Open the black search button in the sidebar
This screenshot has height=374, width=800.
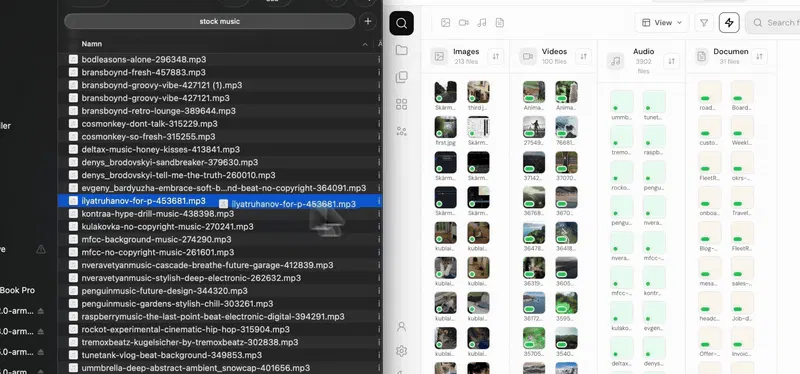pos(402,23)
